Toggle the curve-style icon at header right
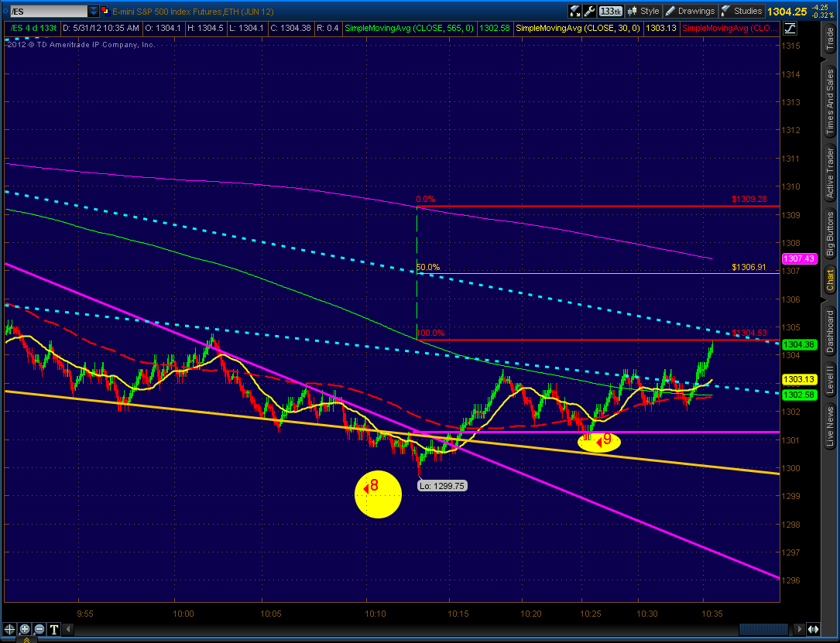The height and width of the screenshot is (643, 840). (x=790, y=29)
